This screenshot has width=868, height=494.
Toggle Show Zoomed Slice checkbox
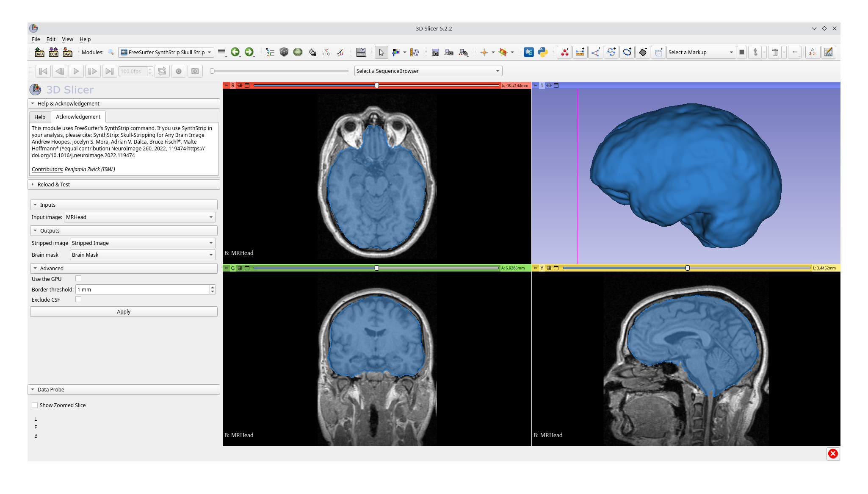[35, 405]
